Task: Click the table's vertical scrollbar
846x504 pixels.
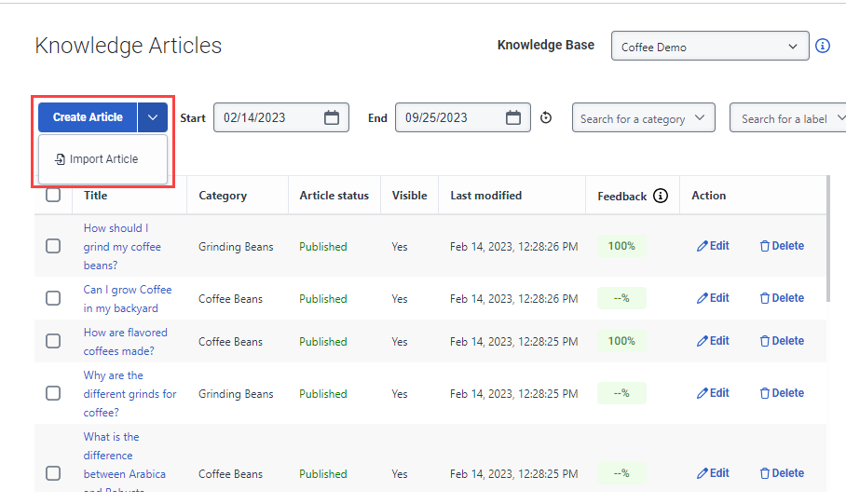Action: click(828, 238)
